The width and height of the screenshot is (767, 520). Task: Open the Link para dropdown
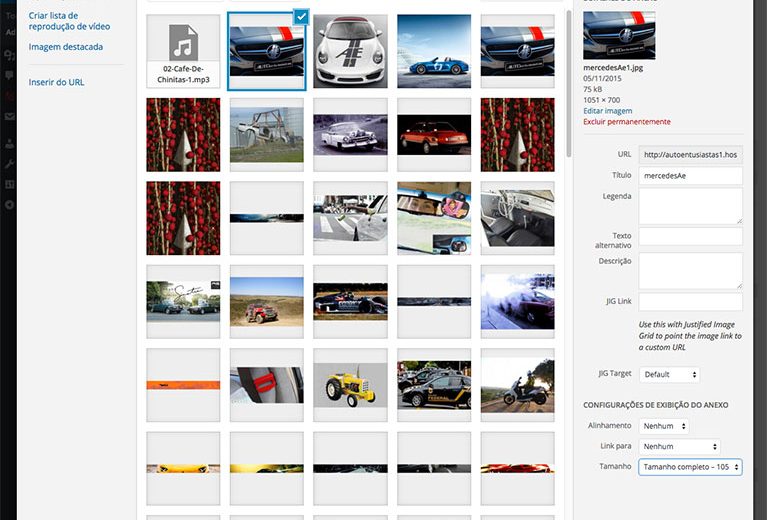coord(679,446)
